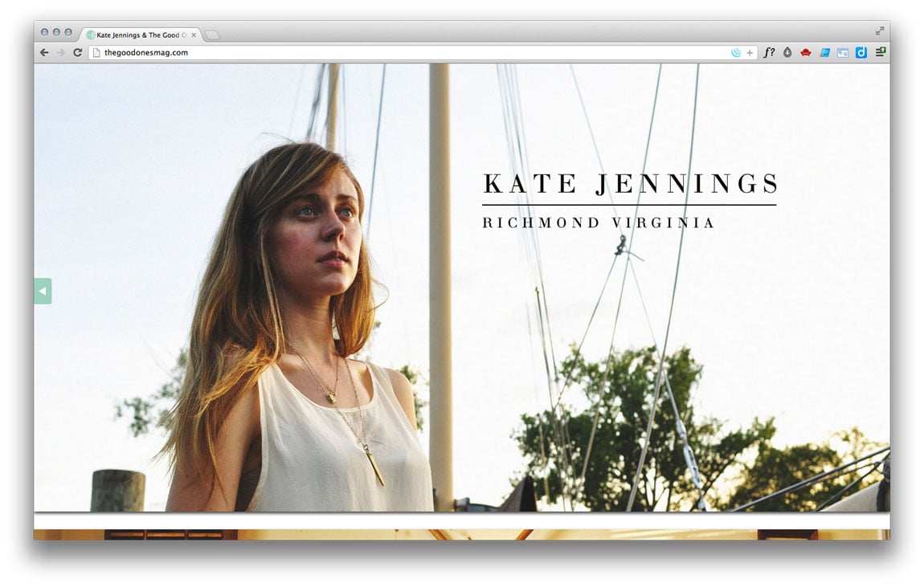The width and height of the screenshot is (924, 587).
Task: Open the blue Delicious extension icon
Action: 861,52
